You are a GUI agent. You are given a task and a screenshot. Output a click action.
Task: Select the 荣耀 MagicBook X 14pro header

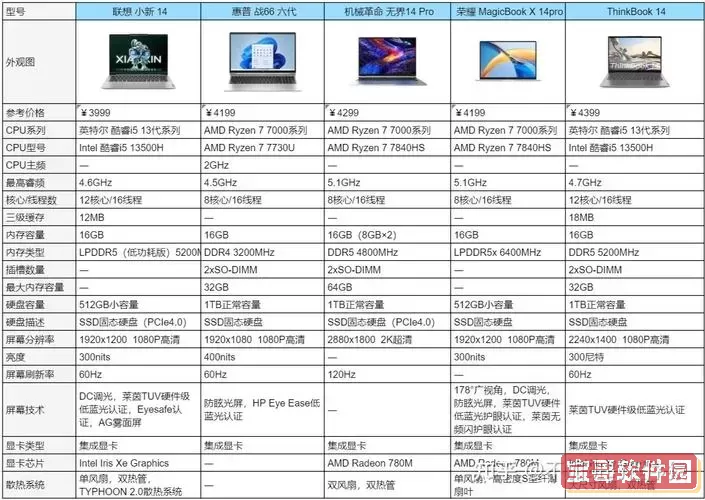(x=508, y=12)
